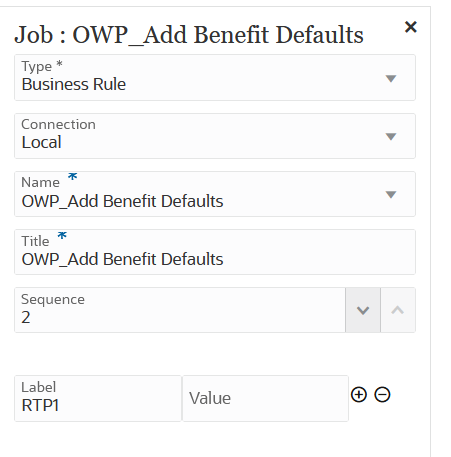Increase Sequence with the up chevron
Image resolution: width=451 pixels, height=457 pixels.
[398, 310]
